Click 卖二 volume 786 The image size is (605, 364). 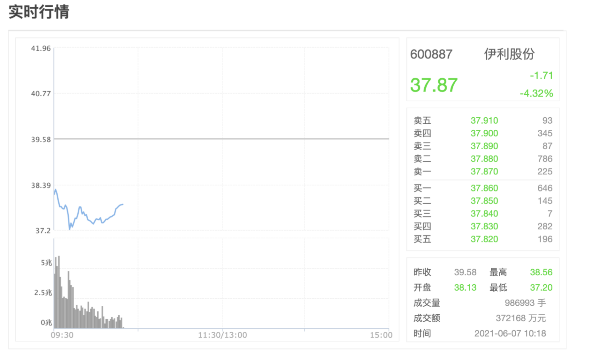545,159
